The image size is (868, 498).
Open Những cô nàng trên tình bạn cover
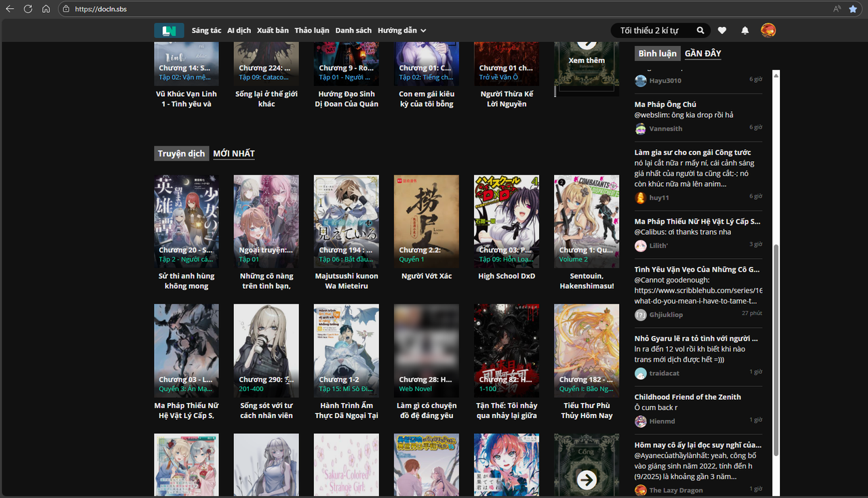point(267,222)
